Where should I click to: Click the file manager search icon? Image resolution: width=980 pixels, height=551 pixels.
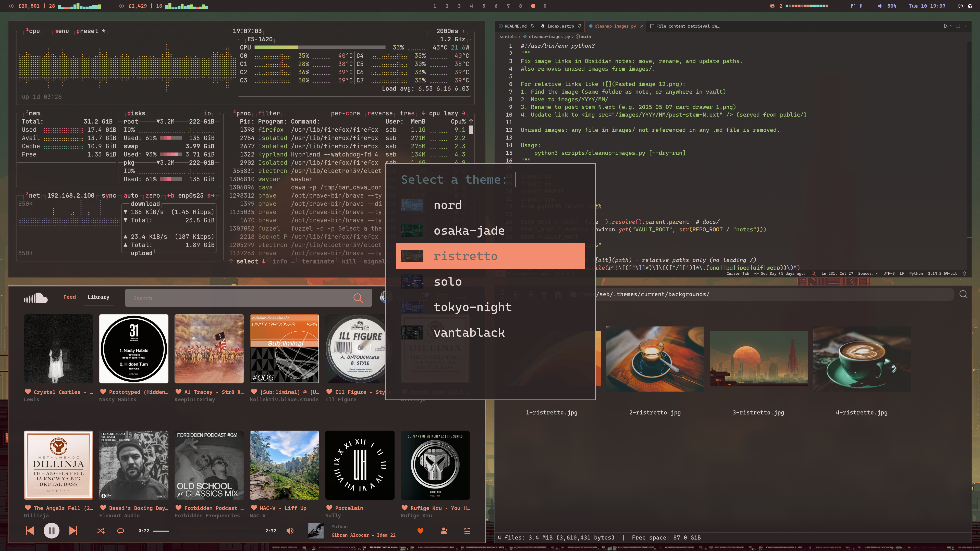[x=963, y=294]
